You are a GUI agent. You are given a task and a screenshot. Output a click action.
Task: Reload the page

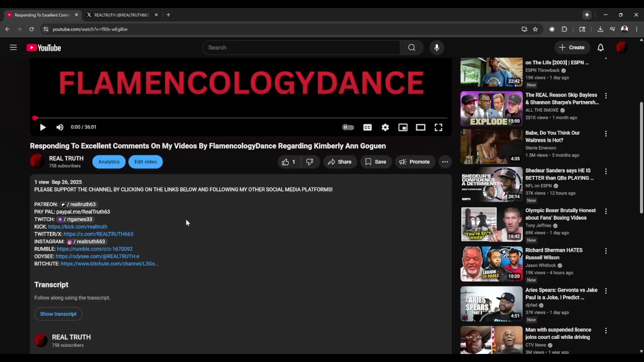click(x=31, y=29)
